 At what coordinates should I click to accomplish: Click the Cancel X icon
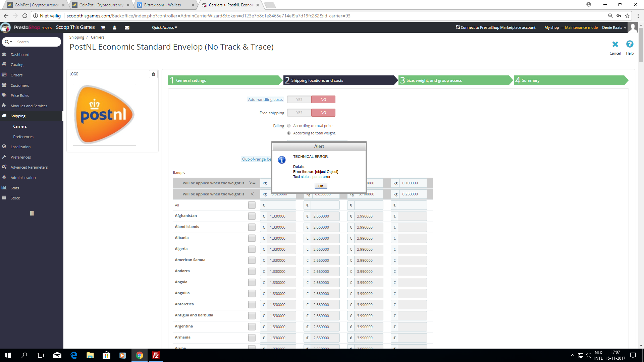point(615,44)
